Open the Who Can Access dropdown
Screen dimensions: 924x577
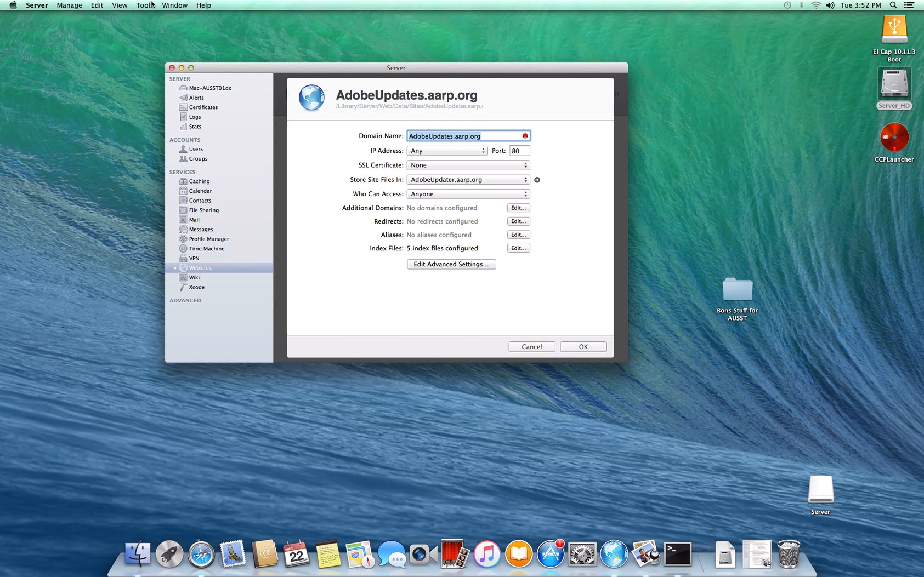468,194
